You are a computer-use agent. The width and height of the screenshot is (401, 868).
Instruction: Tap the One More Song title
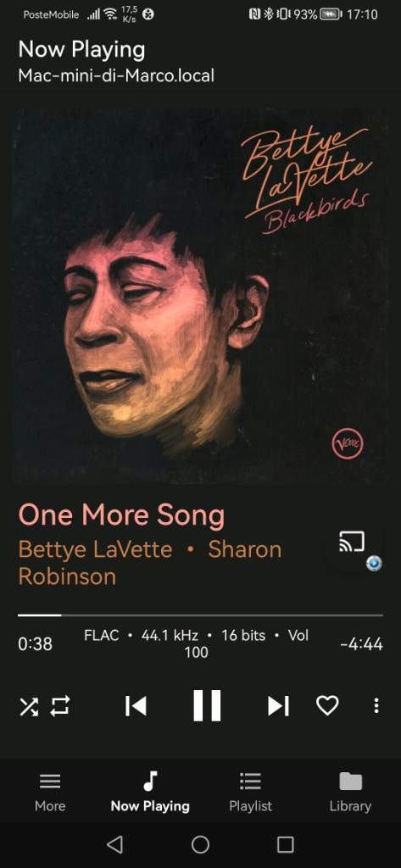(x=122, y=515)
